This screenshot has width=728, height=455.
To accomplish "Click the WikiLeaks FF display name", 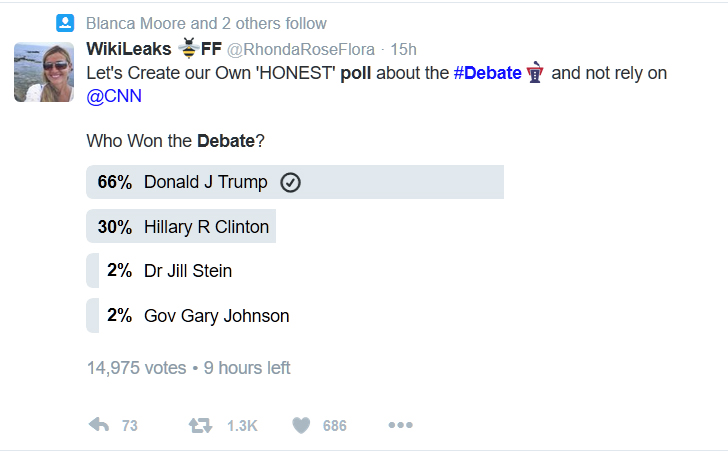I will tap(154, 48).
